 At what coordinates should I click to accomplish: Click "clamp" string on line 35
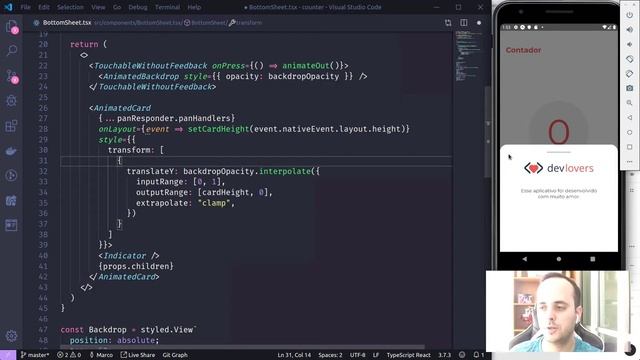pos(213,203)
